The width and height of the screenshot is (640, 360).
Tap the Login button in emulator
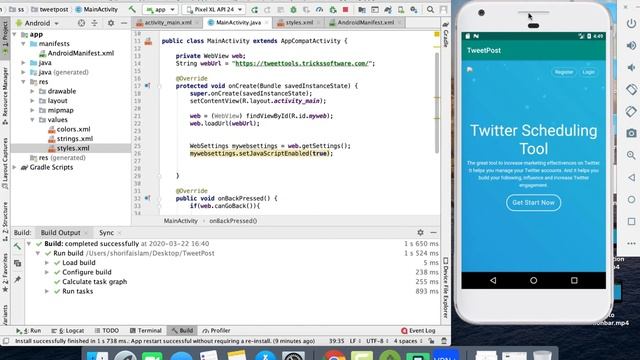[588, 72]
